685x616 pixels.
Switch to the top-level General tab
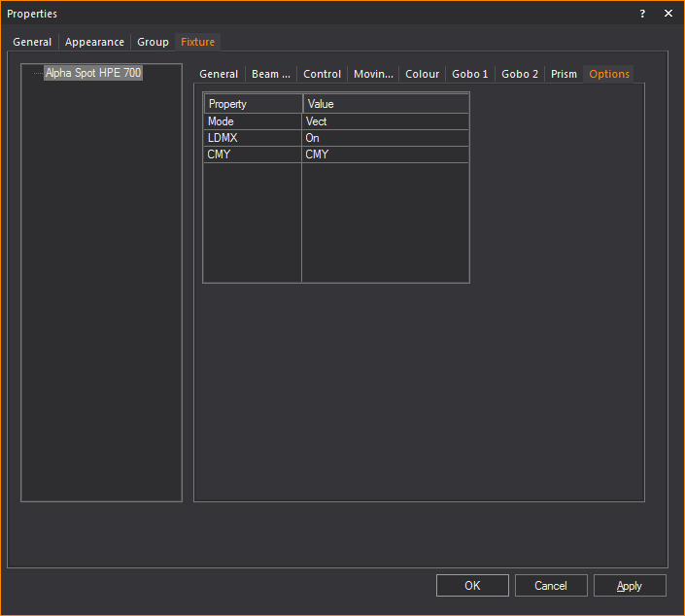coord(32,43)
